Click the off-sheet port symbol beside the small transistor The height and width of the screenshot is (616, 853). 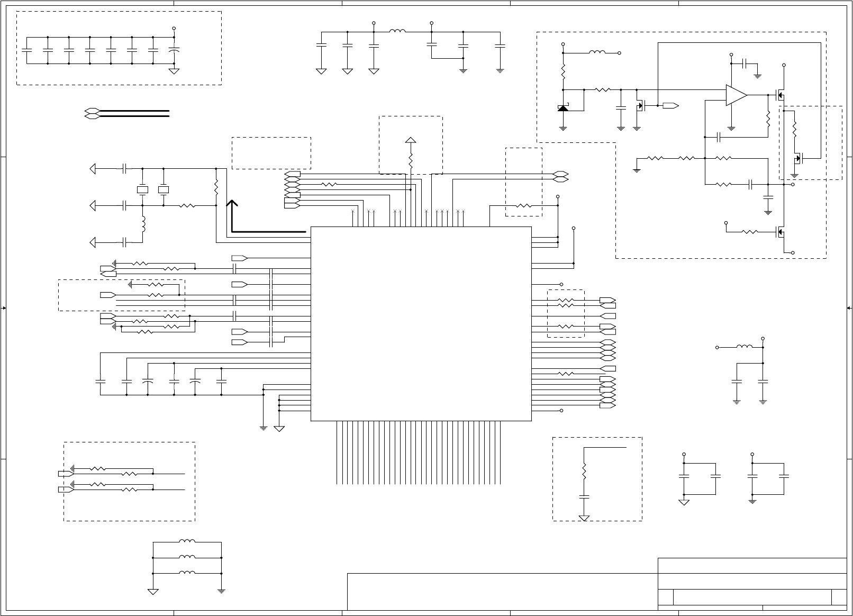[x=670, y=105]
